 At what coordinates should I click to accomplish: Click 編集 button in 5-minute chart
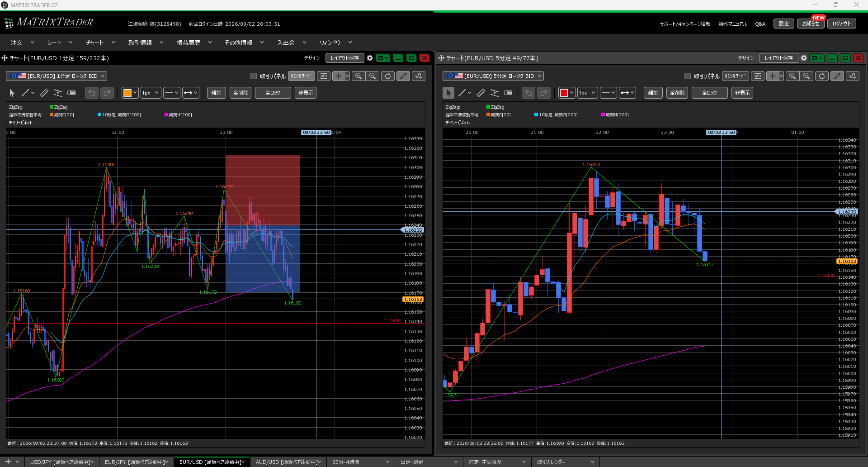[x=653, y=93]
